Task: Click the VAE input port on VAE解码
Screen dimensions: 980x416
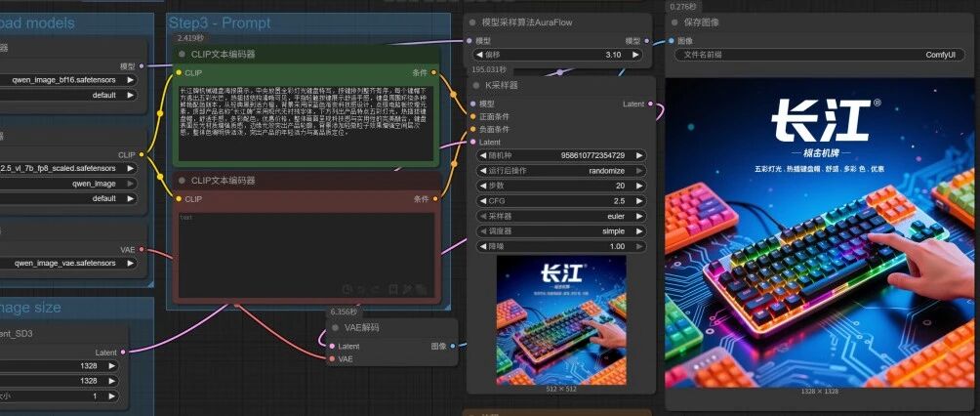Action: pos(331,359)
